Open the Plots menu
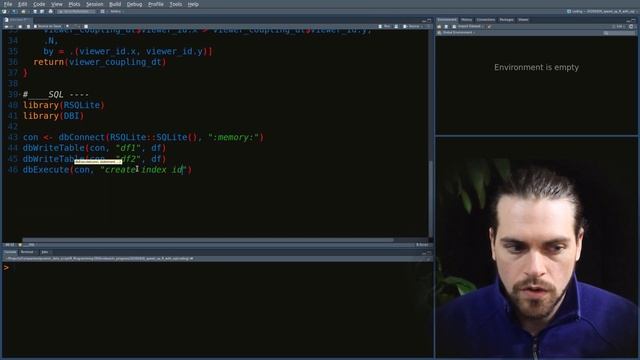This screenshot has width=640, height=360. coord(74,4)
